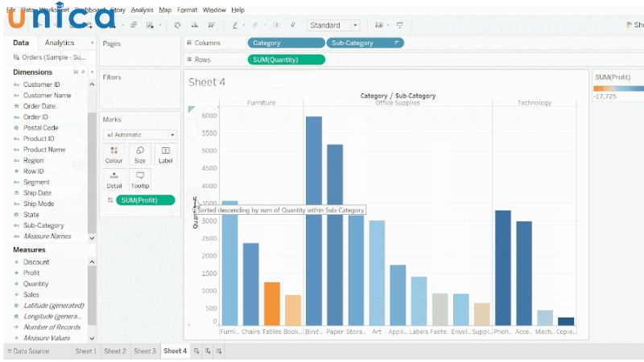This screenshot has height=362, width=644.
Task: Select the Sub-Category field in Dimensions
Action: 43,226
